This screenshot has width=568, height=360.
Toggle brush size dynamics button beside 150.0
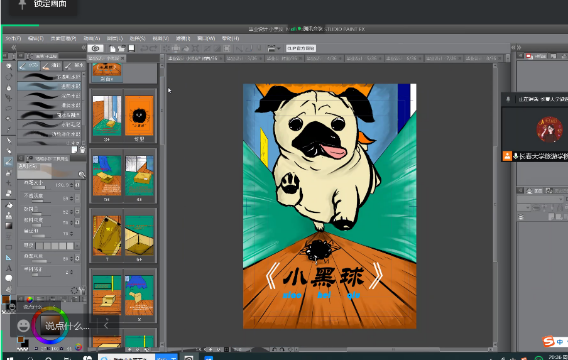pyautogui.click(x=77, y=185)
